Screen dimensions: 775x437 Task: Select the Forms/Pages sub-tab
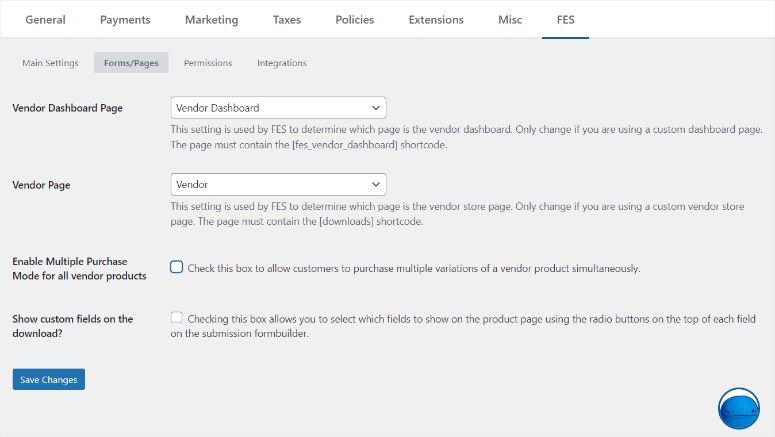tap(131, 63)
